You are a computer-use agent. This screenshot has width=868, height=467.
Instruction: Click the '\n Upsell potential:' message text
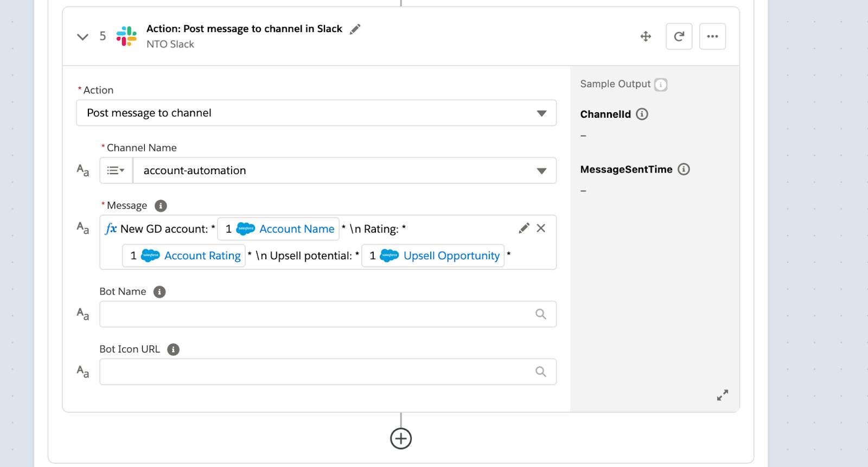[304, 255]
